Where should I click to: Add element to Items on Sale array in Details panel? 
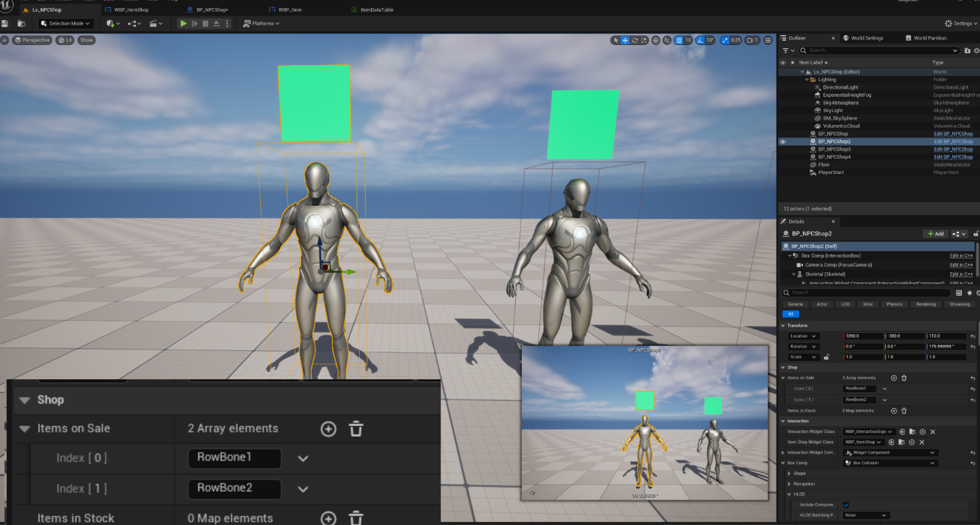(x=894, y=378)
